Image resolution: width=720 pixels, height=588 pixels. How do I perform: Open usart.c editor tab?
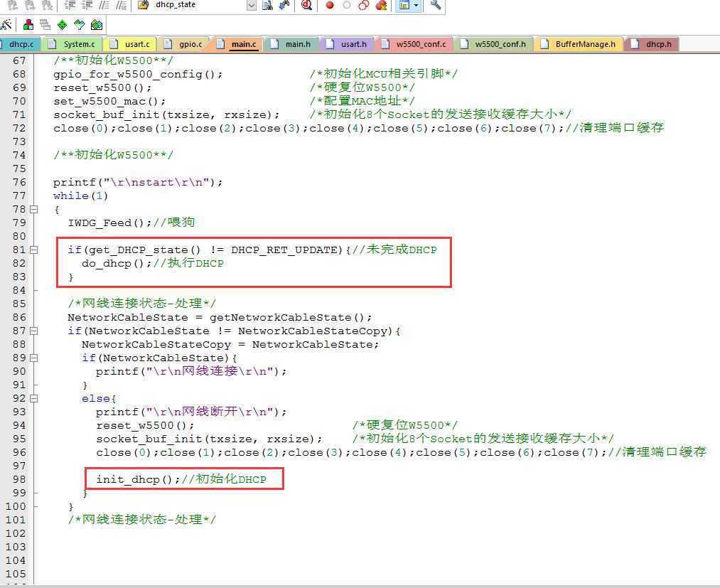[x=131, y=44]
